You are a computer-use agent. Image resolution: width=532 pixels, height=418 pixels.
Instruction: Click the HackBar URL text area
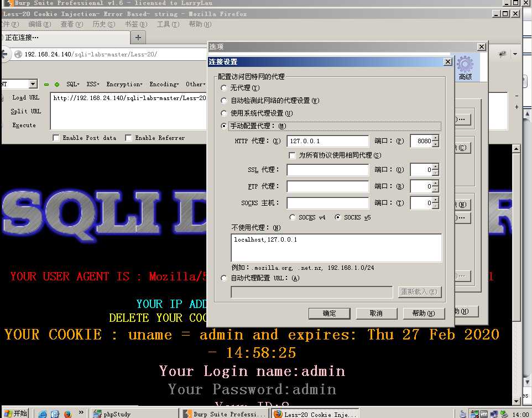click(128, 111)
